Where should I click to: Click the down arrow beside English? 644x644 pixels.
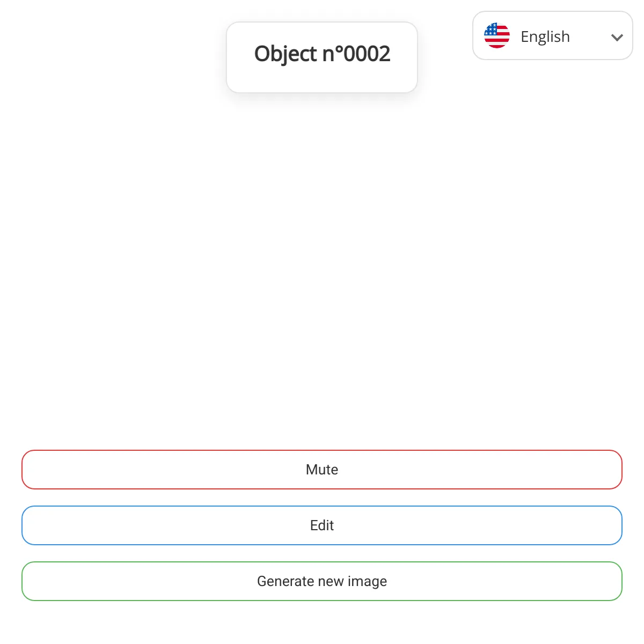(x=617, y=37)
